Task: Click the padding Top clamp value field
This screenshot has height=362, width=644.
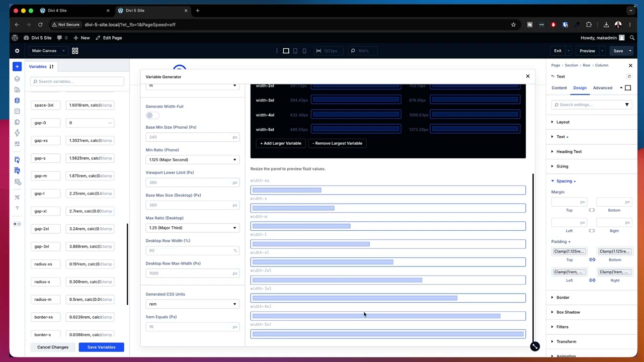Action: pyautogui.click(x=569, y=251)
